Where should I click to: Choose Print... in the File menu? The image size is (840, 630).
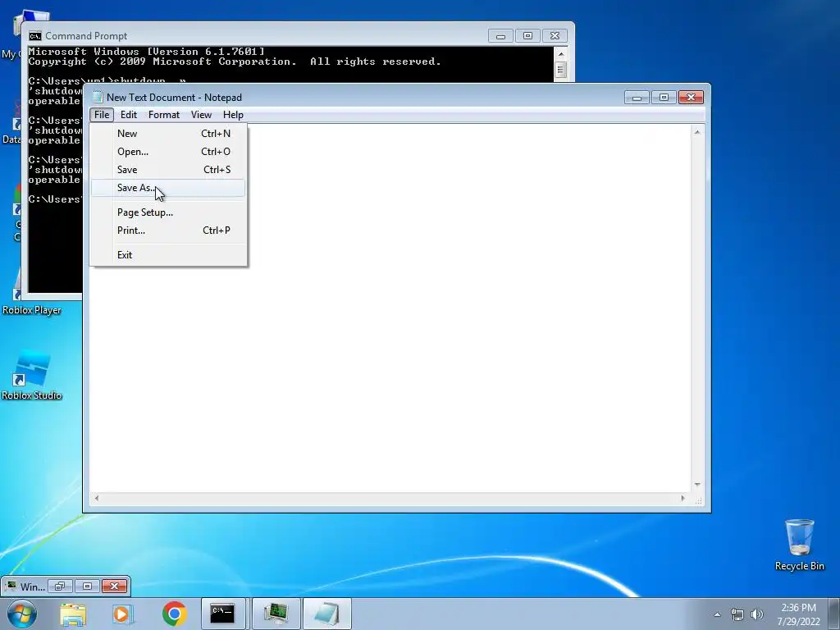167,231
